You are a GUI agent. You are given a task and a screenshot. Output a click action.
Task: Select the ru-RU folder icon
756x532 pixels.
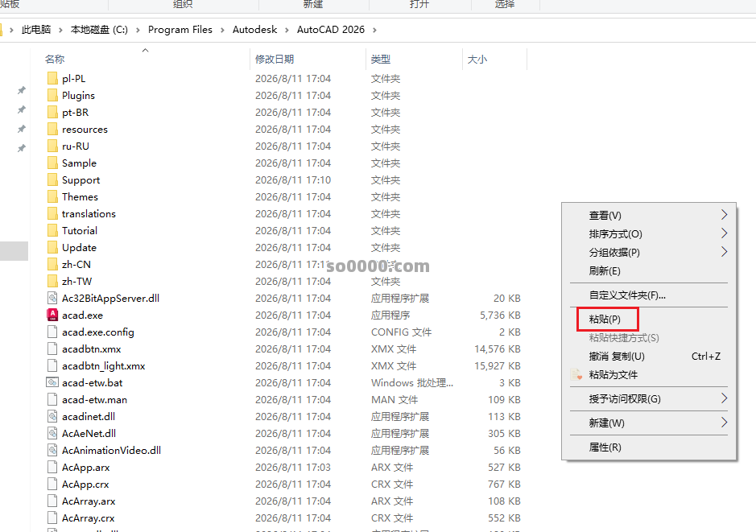(x=52, y=146)
